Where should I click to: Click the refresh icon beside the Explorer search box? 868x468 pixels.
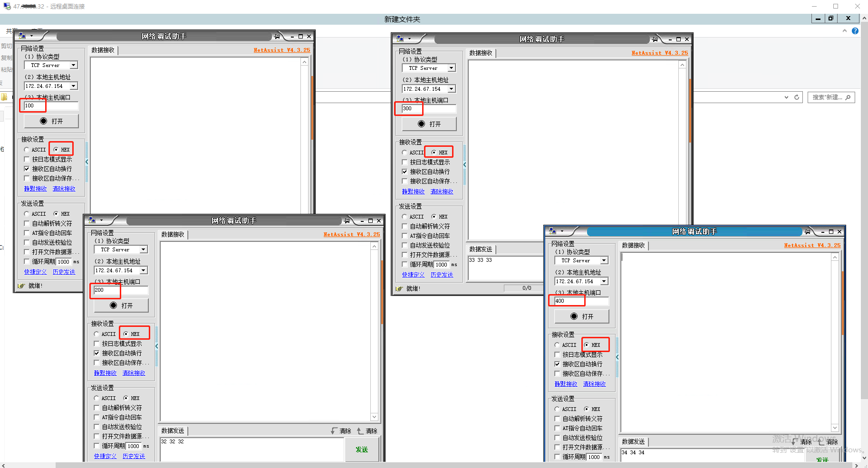pos(797,97)
